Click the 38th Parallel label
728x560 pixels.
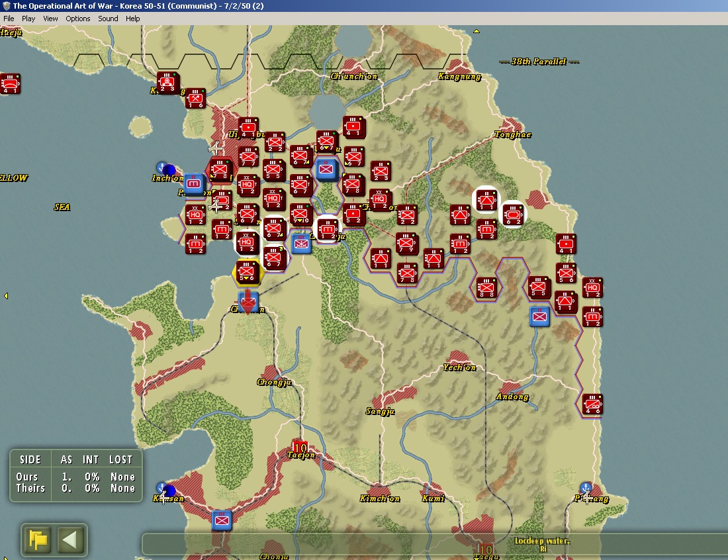tap(539, 62)
